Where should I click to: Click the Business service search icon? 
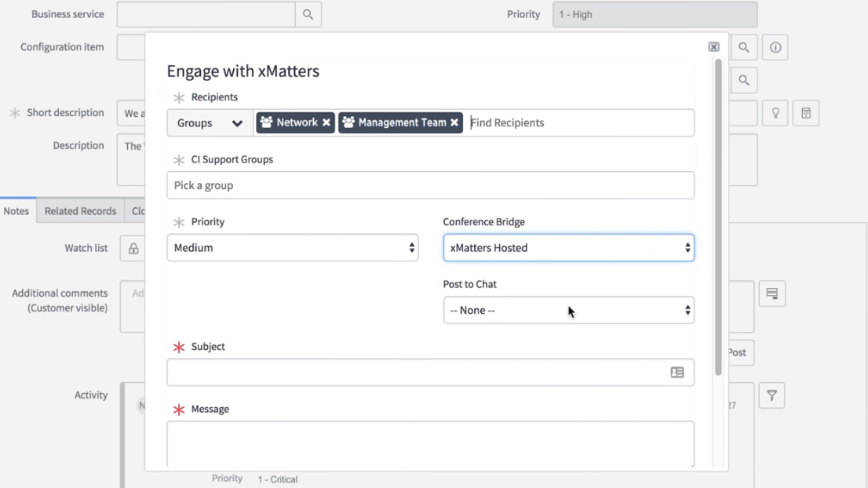(308, 14)
